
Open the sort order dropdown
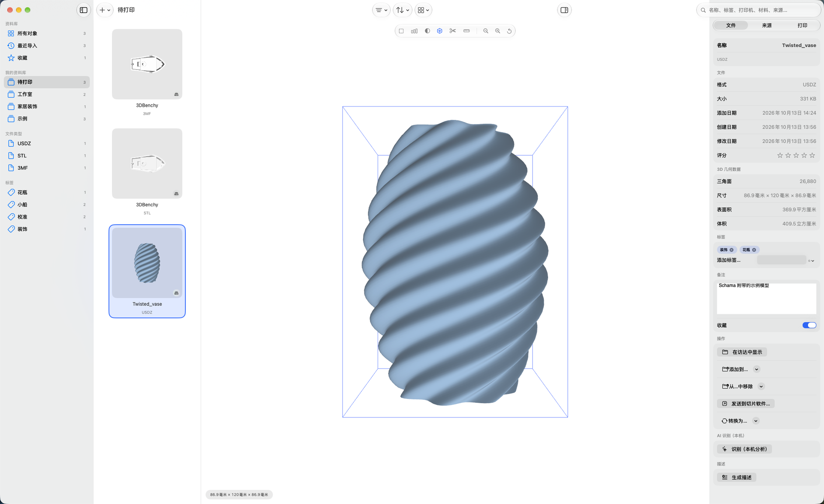click(402, 10)
